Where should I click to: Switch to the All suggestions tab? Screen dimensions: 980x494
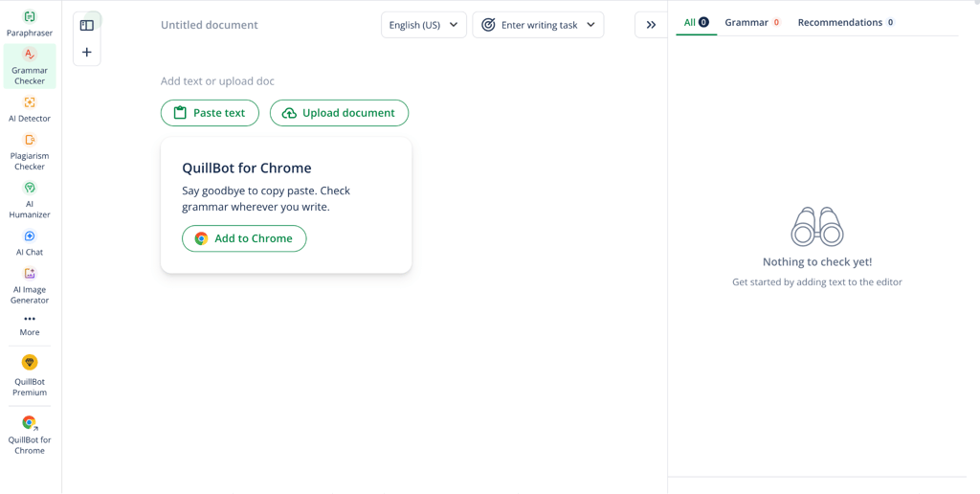point(697,23)
